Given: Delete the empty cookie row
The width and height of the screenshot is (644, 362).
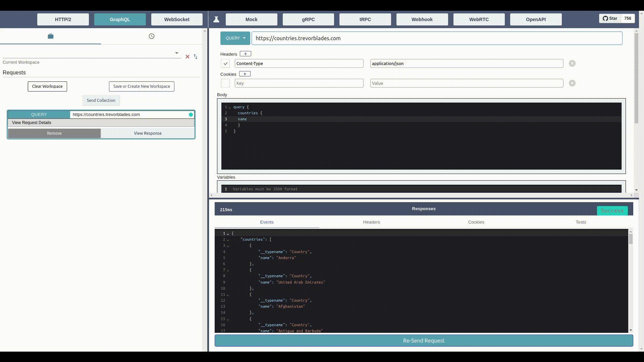Looking at the screenshot, I should 572,83.
